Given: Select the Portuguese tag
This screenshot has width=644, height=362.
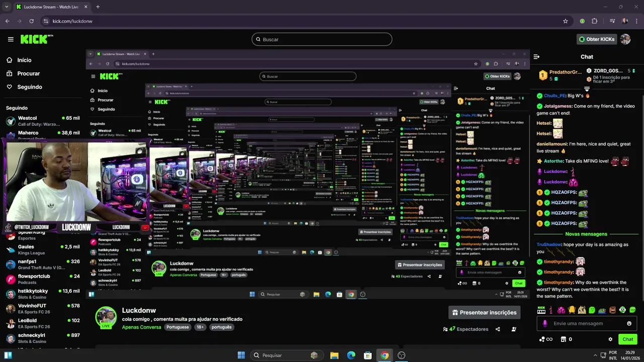Looking at the screenshot, I should [178, 327].
